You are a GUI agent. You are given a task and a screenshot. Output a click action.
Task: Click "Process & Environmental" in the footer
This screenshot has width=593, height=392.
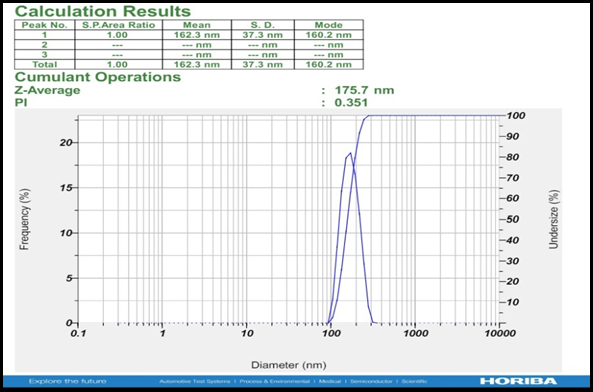click(275, 381)
